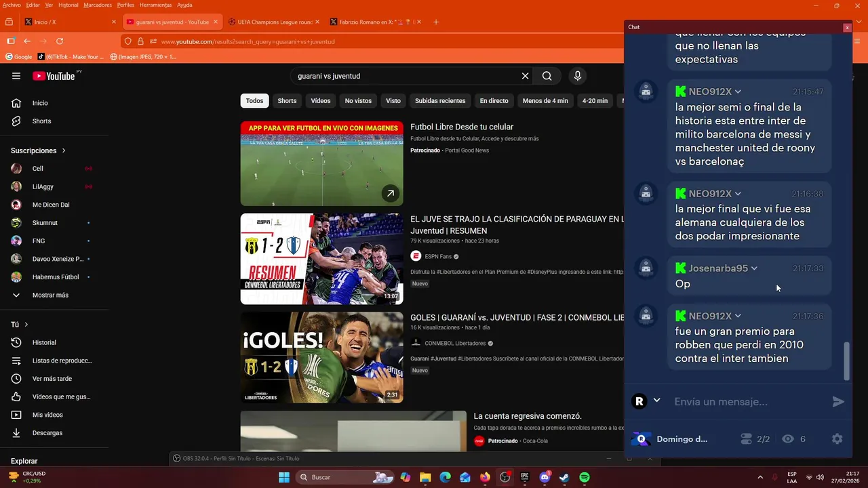Image resolution: width=868 pixels, height=488 pixels.
Task: Start voice search with the microphone
Action: (578, 76)
